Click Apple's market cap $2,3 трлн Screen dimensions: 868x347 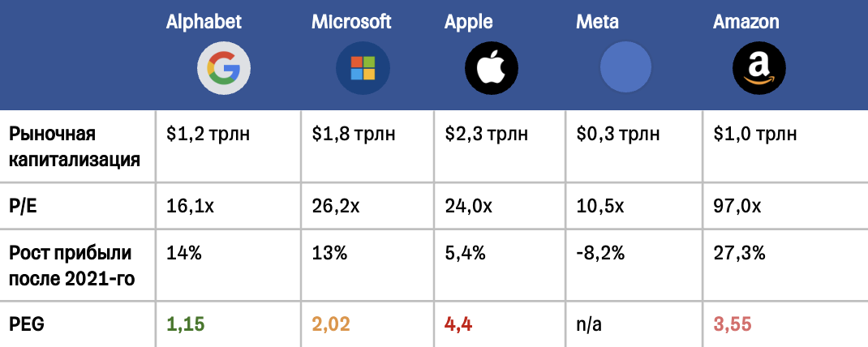487,135
